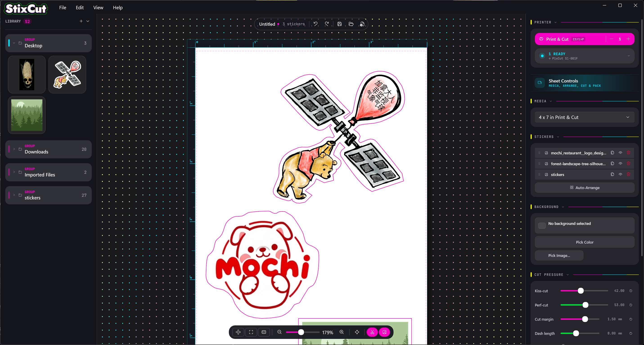644x345 pixels.
Task: Click the zoom out magnifier icon
Action: [x=279, y=332]
